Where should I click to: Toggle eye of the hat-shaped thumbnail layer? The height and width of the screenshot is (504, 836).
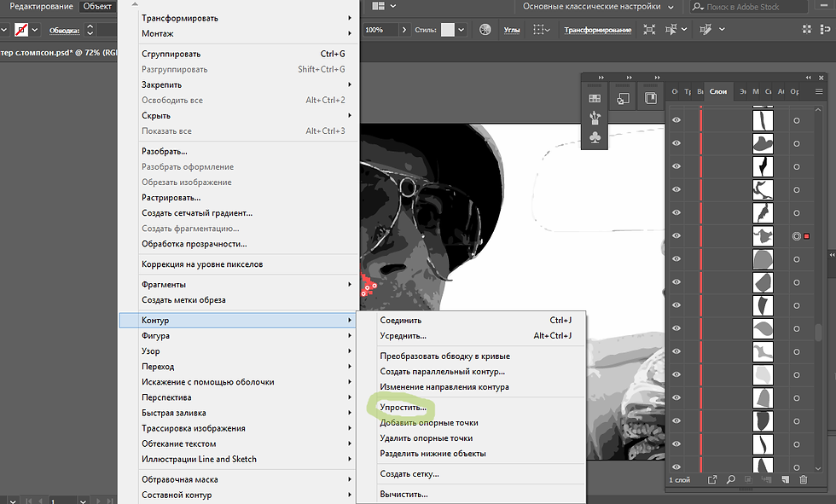676,143
